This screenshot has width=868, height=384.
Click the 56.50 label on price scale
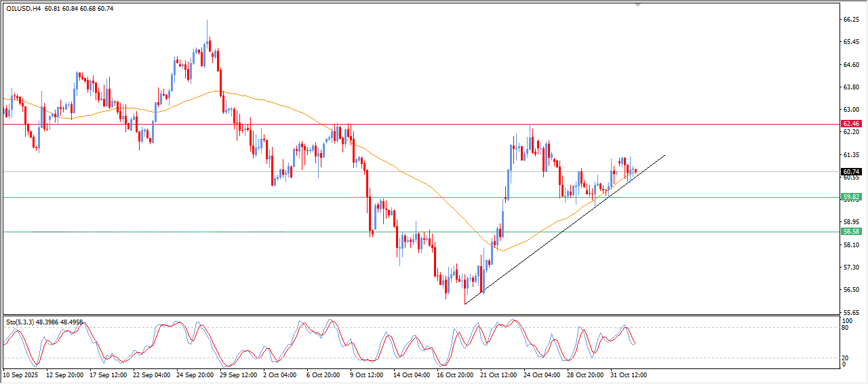pos(850,290)
